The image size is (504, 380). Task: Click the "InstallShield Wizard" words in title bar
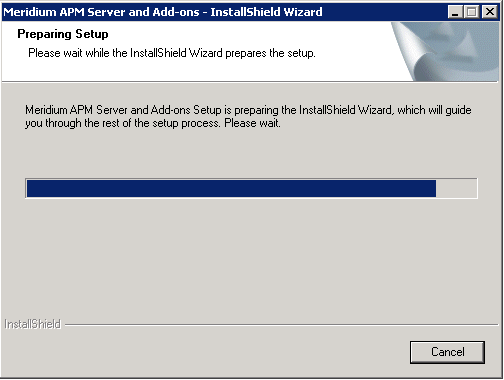point(266,12)
